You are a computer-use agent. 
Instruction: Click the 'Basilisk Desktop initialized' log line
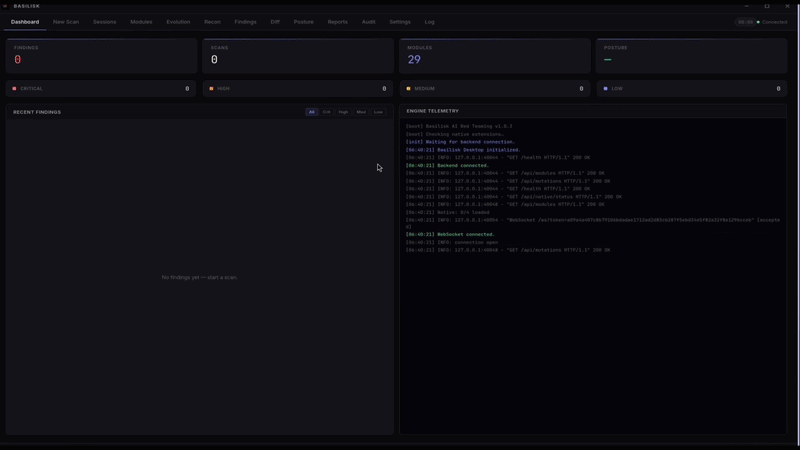click(x=463, y=150)
